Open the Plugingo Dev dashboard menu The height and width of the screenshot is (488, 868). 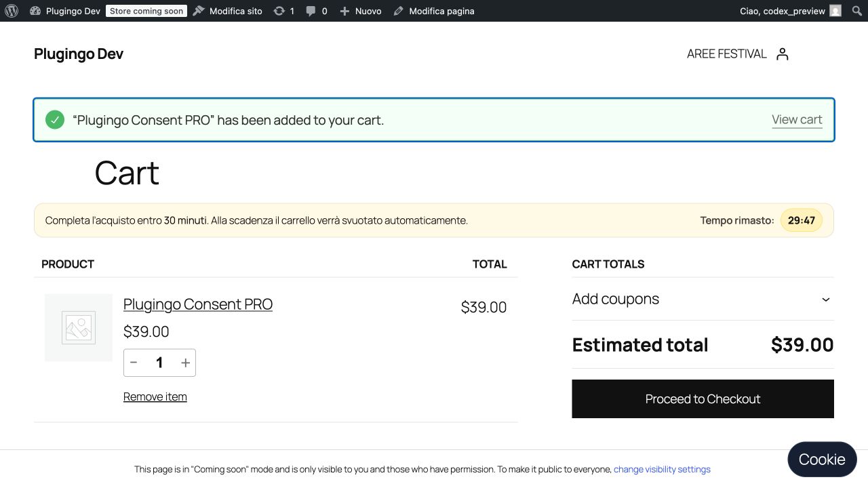[65, 11]
